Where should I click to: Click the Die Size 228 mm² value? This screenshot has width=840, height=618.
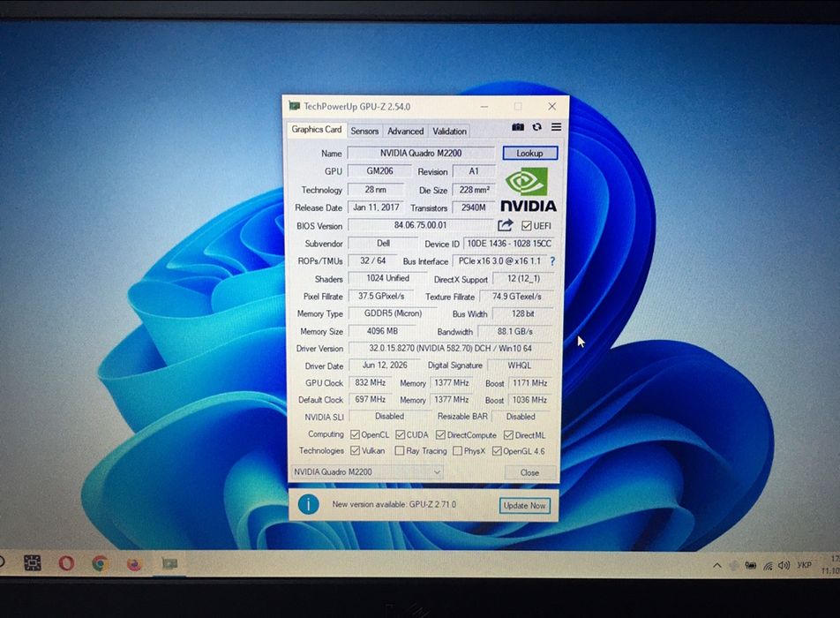coord(474,190)
